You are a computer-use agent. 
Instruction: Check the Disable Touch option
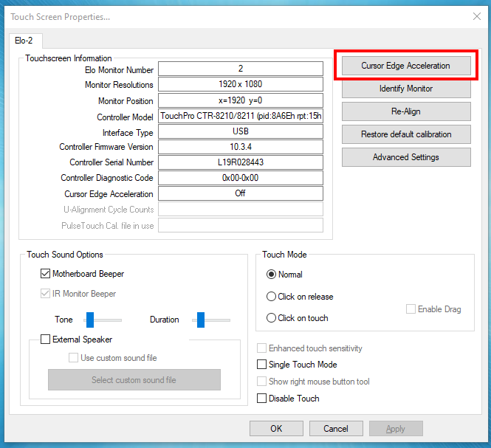coord(261,399)
